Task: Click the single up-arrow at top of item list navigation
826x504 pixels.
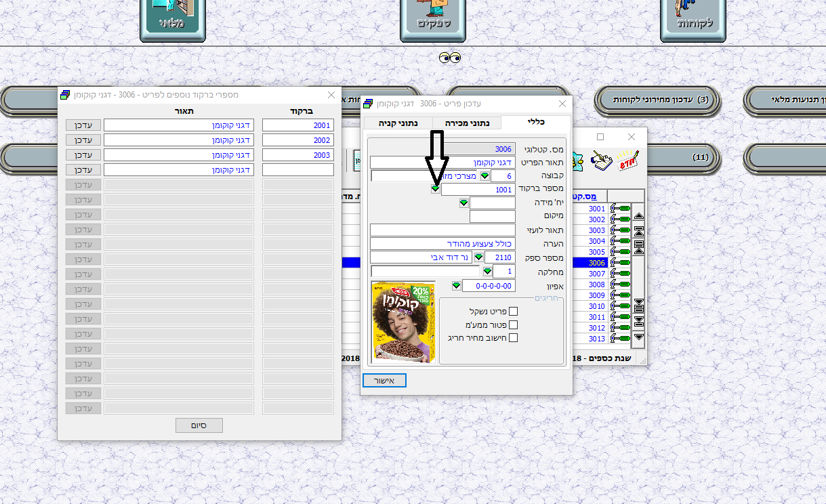Action: pyautogui.click(x=638, y=217)
